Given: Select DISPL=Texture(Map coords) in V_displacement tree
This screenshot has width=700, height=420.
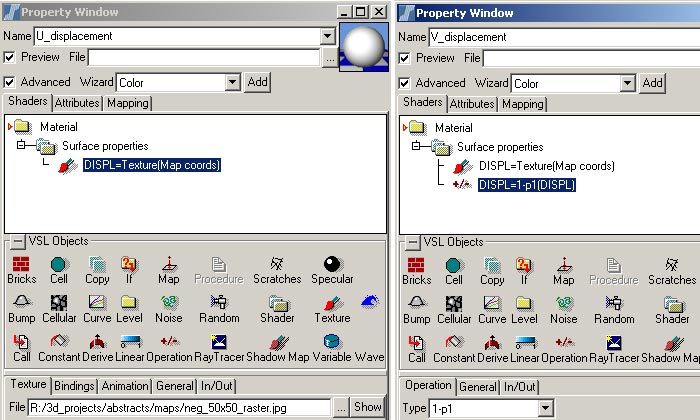Looking at the screenshot, I should 546,166.
